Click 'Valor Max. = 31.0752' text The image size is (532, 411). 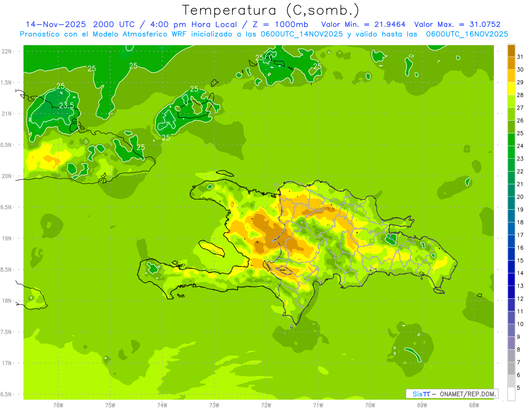[x=457, y=24]
